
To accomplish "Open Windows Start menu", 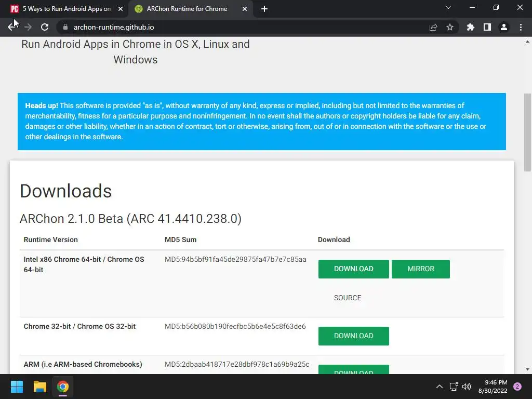I will point(17,387).
